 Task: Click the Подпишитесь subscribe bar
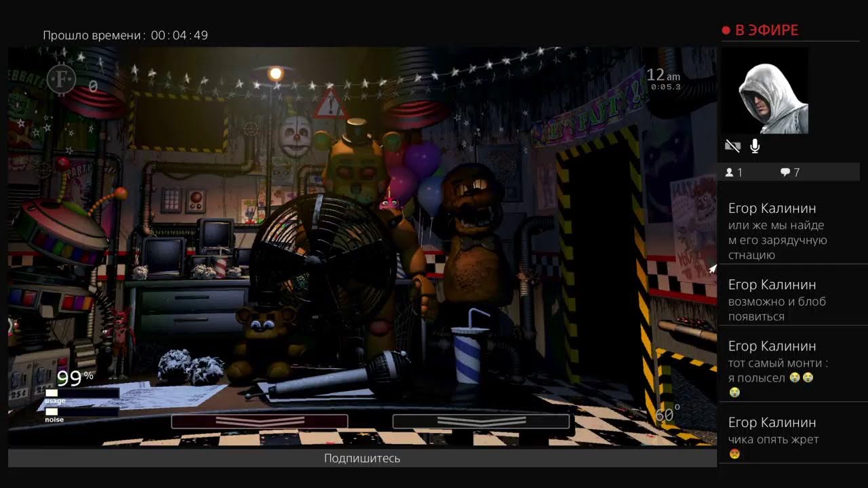pos(362,458)
